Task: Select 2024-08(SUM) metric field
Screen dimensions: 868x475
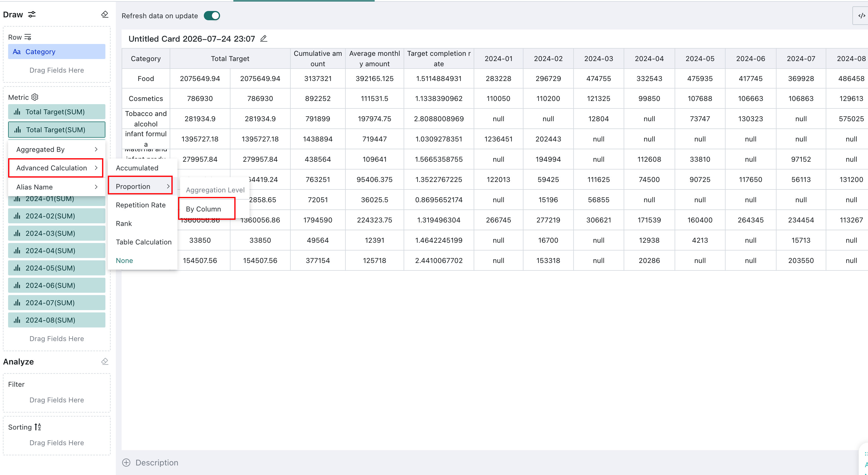Action: (57, 320)
